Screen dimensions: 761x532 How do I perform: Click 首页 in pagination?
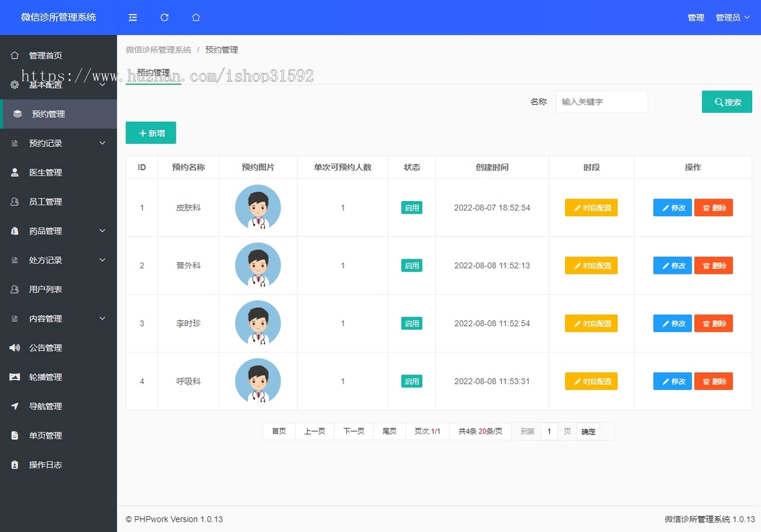[x=279, y=431]
